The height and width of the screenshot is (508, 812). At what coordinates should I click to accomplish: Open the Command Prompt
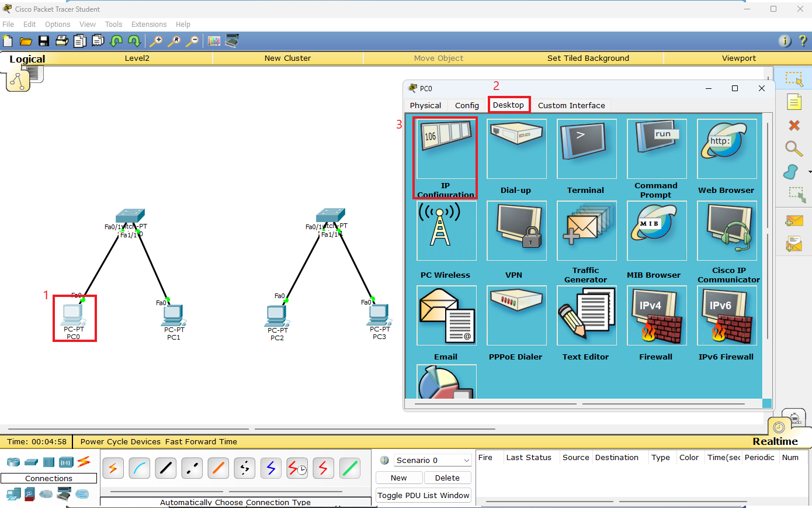click(657, 149)
